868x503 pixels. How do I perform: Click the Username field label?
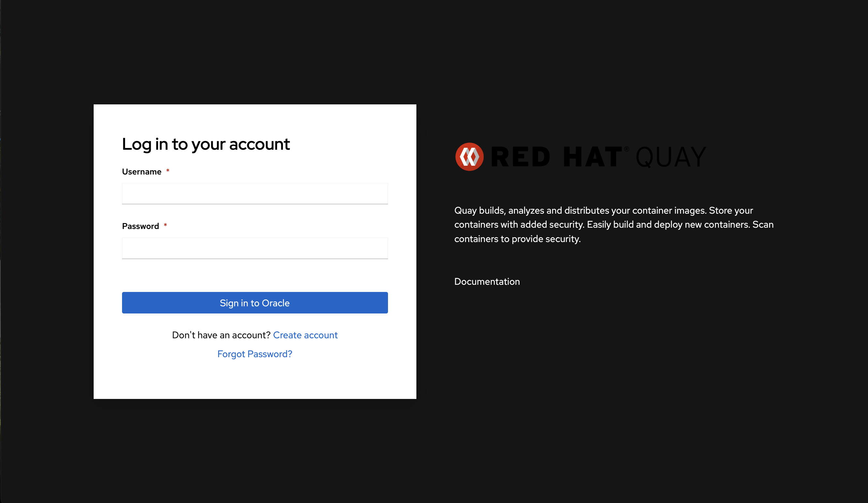(x=142, y=172)
